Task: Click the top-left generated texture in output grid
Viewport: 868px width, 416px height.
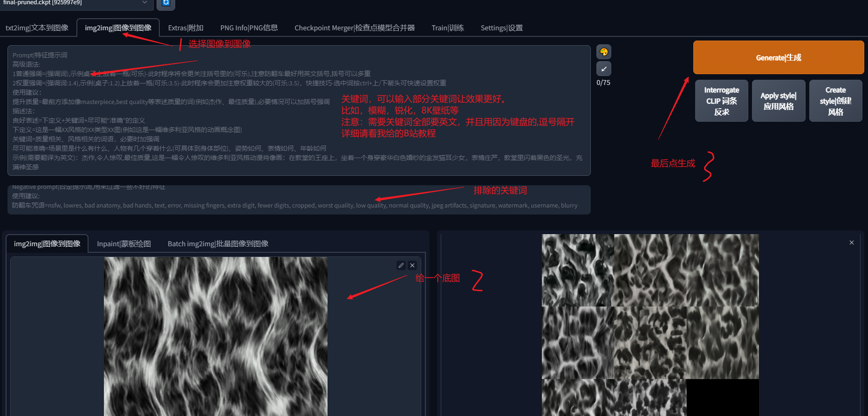Action: tap(578, 270)
